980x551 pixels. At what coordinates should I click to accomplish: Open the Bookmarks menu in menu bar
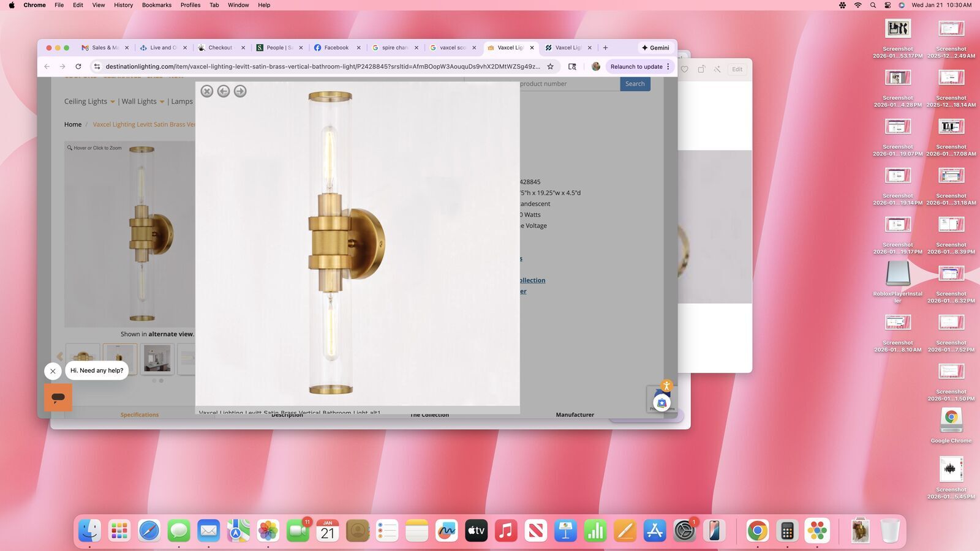coord(156,5)
